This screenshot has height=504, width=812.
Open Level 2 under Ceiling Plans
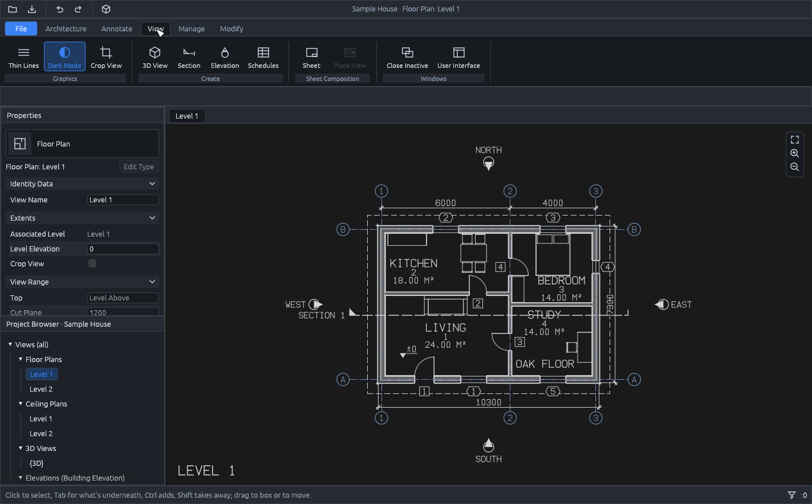point(41,433)
